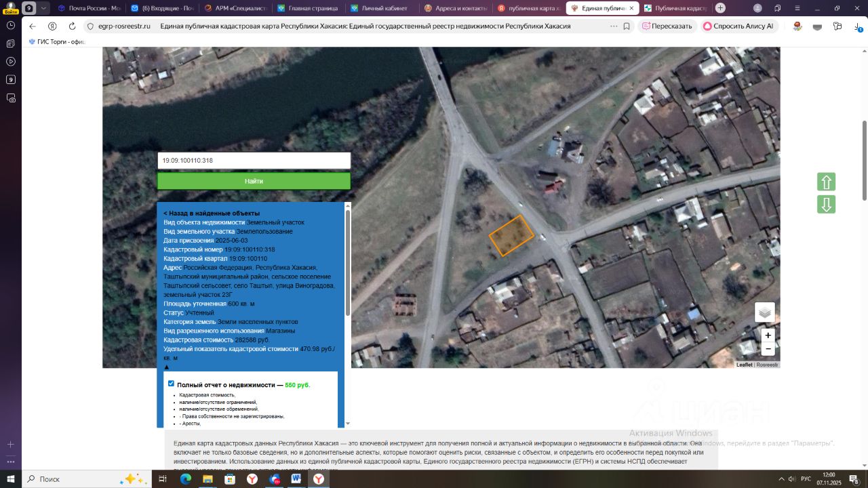Click the Спросить Алису AI button

[738, 26]
